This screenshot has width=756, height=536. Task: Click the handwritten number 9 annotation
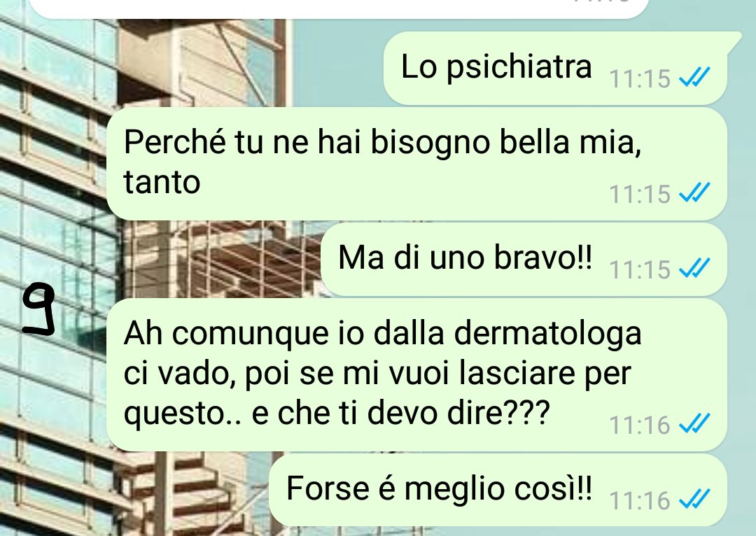tap(38, 309)
